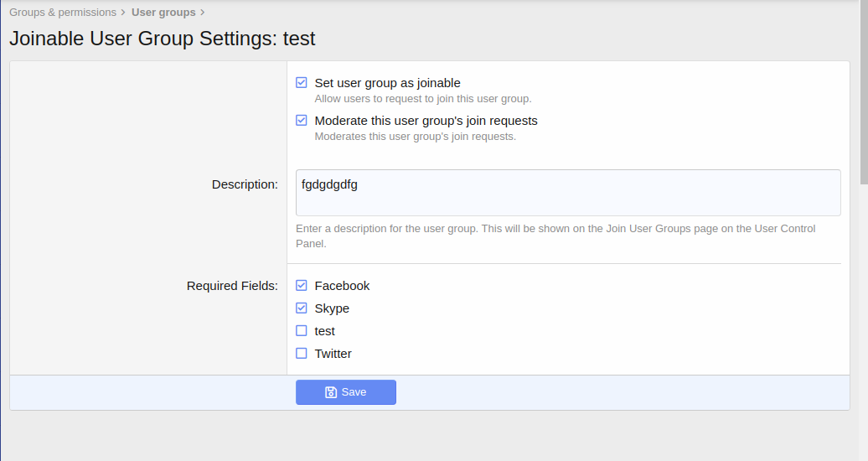Check the Twitter required field box
Viewport: 868px width, 461px height.
tap(302, 354)
